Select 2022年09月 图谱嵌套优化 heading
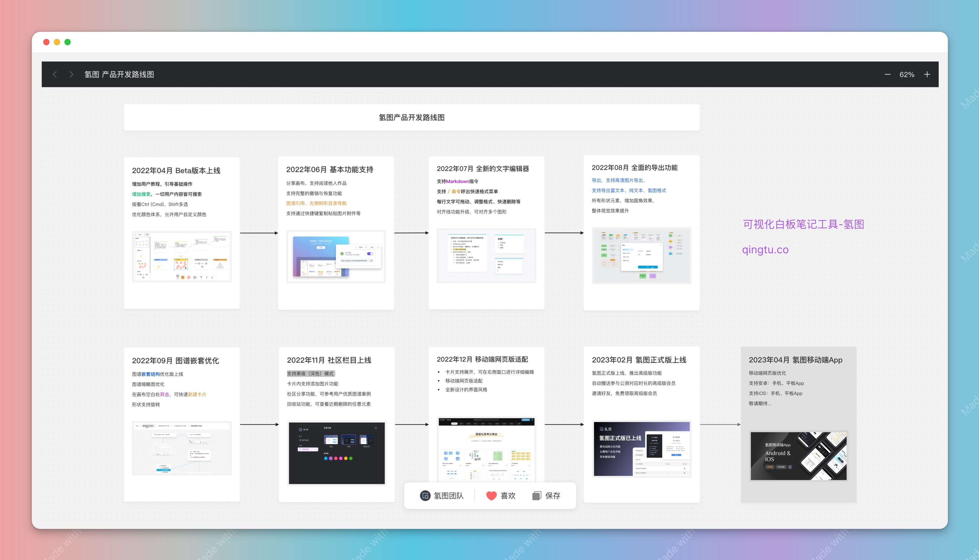Screen dimensions: 979x560 (x=175, y=360)
